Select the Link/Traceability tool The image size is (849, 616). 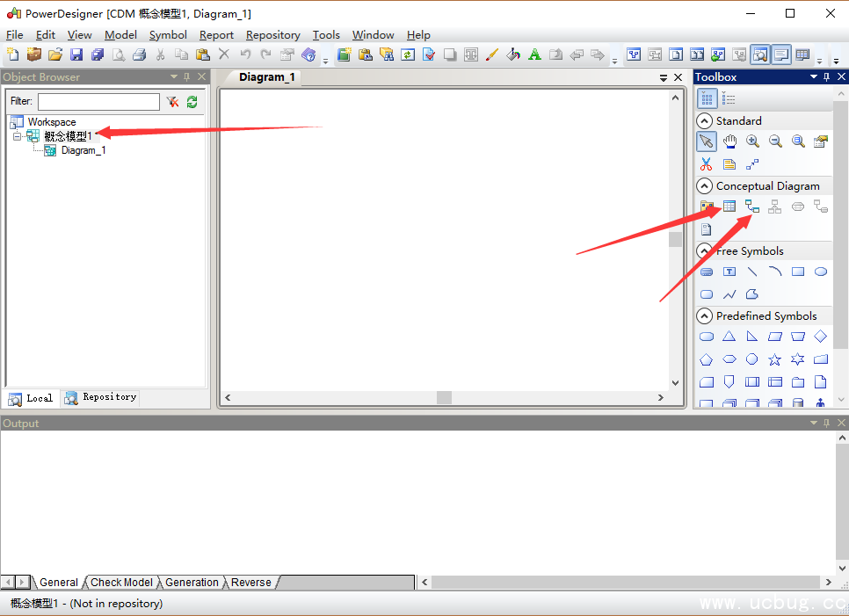pyautogui.click(x=752, y=164)
